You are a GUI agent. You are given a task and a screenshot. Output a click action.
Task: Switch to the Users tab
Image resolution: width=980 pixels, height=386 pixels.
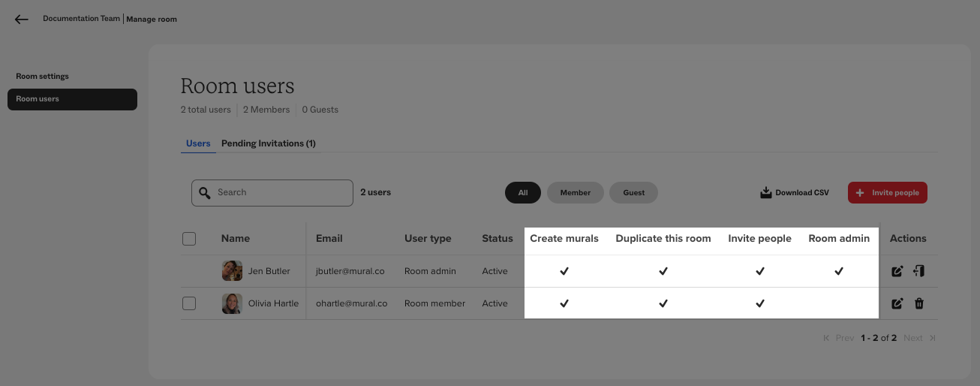pyautogui.click(x=198, y=143)
